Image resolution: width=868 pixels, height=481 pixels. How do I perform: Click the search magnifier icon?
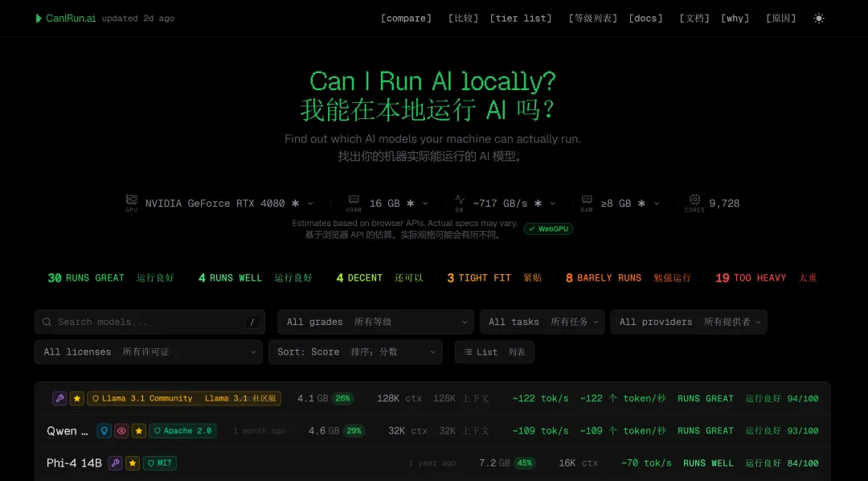click(47, 322)
